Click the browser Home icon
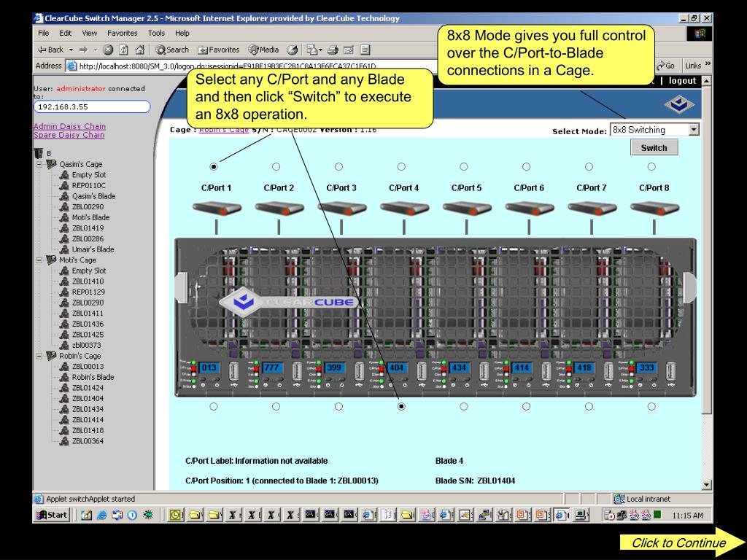 pos(139,50)
